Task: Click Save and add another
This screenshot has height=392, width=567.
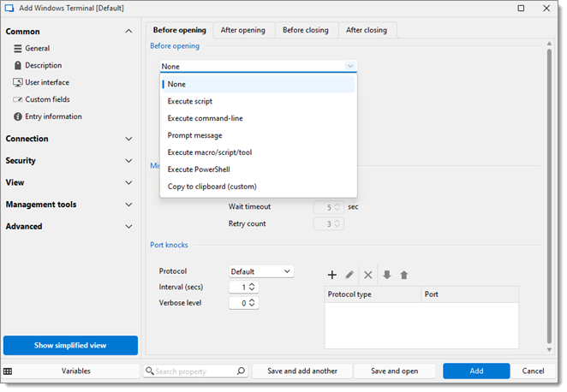Action: click(302, 371)
